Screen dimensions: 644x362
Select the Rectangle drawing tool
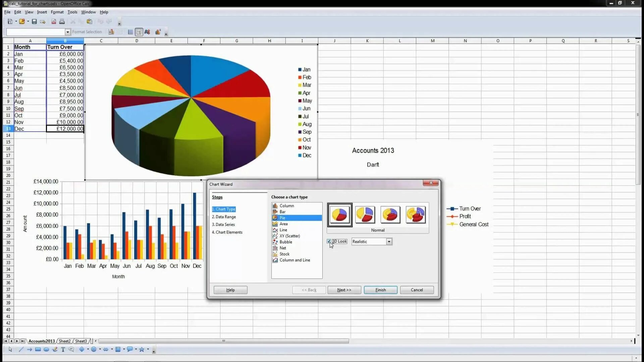coord(38,349)
